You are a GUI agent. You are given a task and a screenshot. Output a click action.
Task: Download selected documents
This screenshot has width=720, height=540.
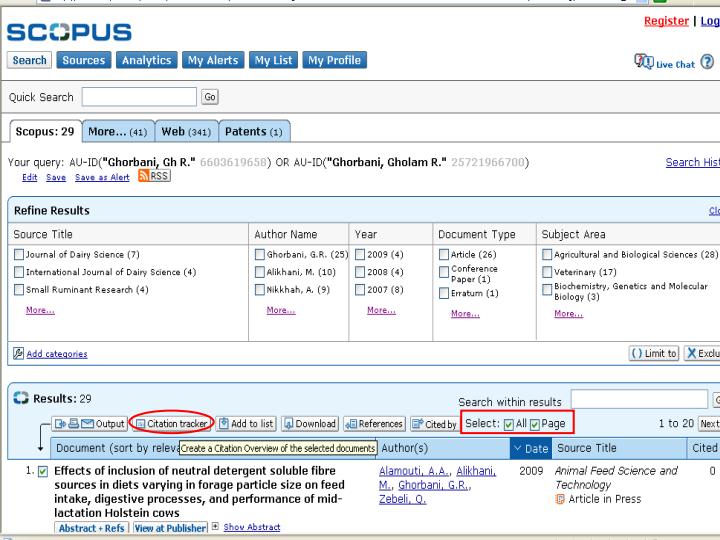pyautogui.click(x=310, y=423)
